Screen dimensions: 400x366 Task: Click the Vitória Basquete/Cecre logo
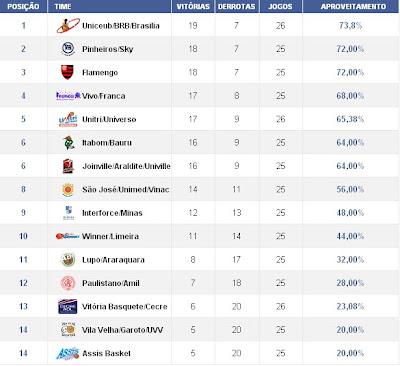tap(68, 306)
